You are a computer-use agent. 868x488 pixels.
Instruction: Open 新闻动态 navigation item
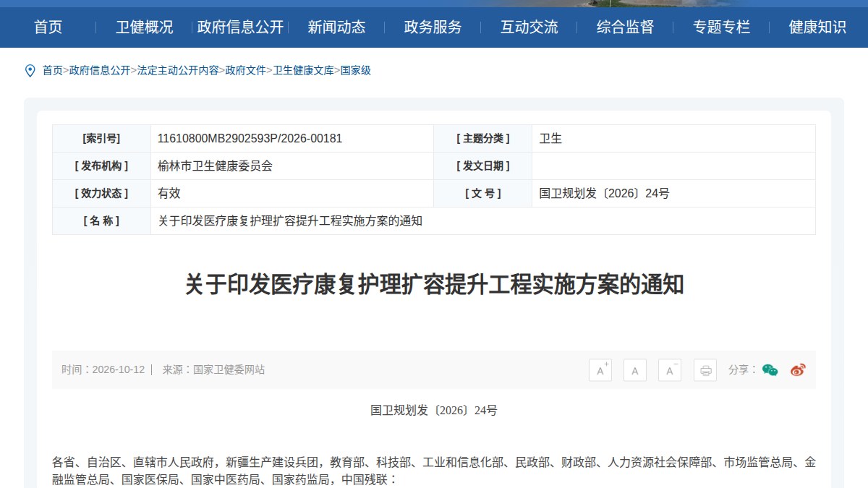[x=337, y=27]
